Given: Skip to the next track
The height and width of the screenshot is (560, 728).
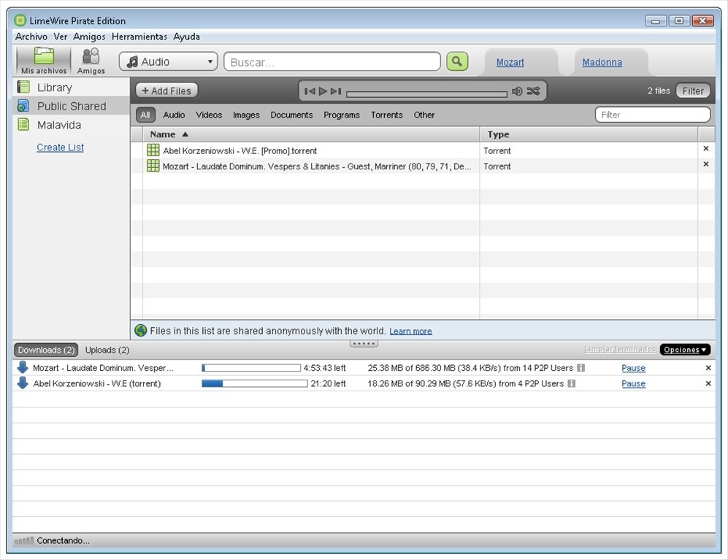Looking at the screenshot, I should [x=336, y=91].
